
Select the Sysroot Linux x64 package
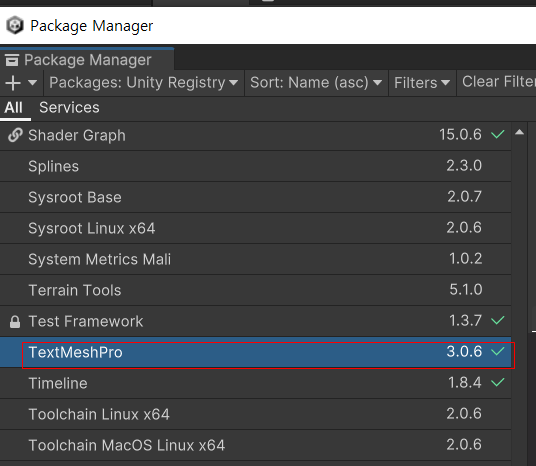tap(255, 228)
